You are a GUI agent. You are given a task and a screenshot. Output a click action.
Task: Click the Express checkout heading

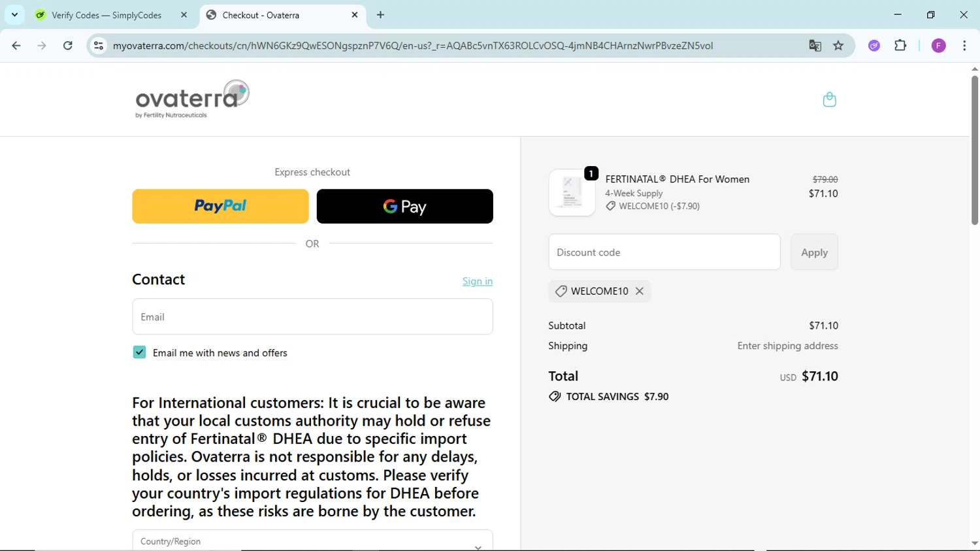pos(312,172)
